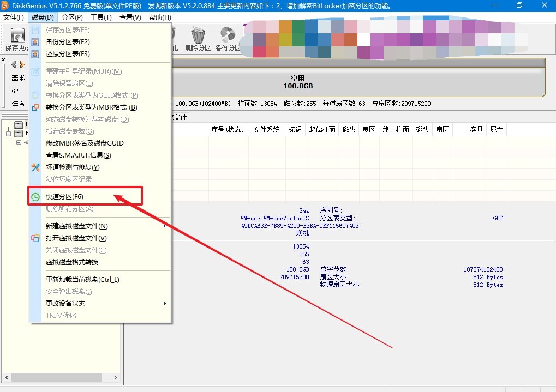Click the GUID 49DCA63E-7B89-4209-B3BA-CEF1156C7403 text
Viewport: 556px width, 392px height.
pyautogui.click(x=300, y=226)
